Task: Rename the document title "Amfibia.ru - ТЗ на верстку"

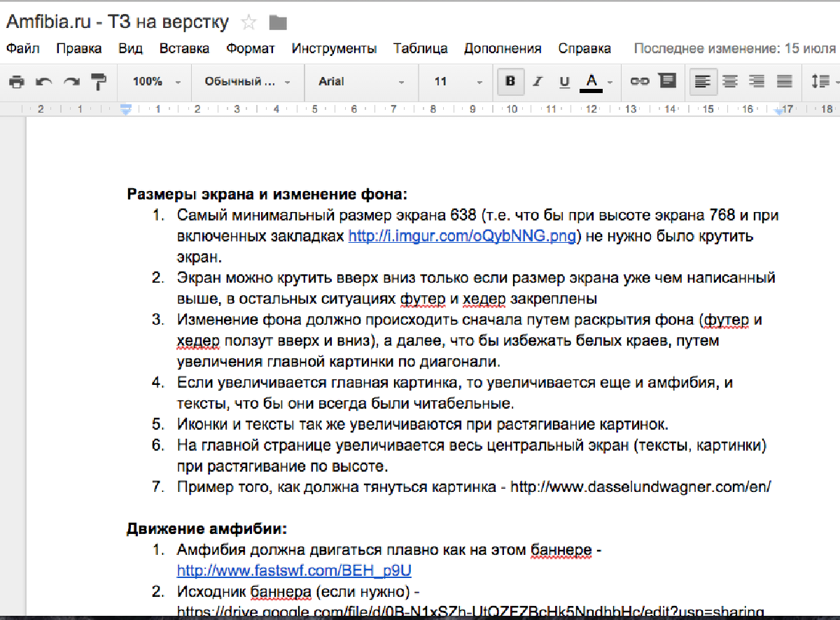Action: click(x=118, y=22)
